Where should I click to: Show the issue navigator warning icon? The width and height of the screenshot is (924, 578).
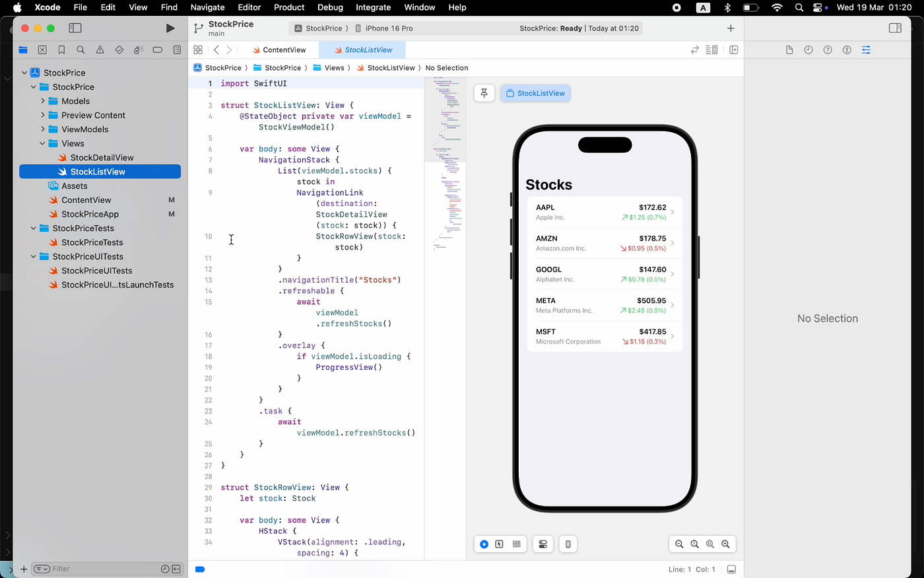click(x=100, y=50)
